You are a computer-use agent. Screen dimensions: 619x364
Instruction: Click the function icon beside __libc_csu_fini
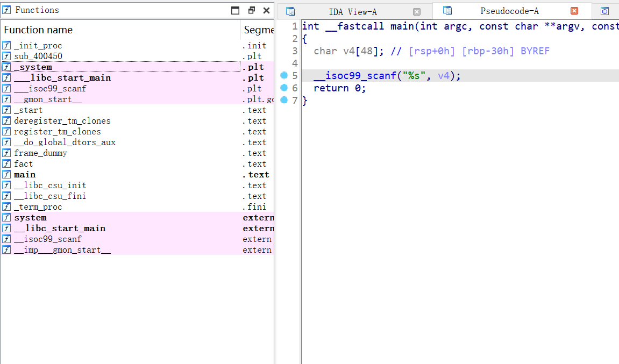[x=6, y=196]
